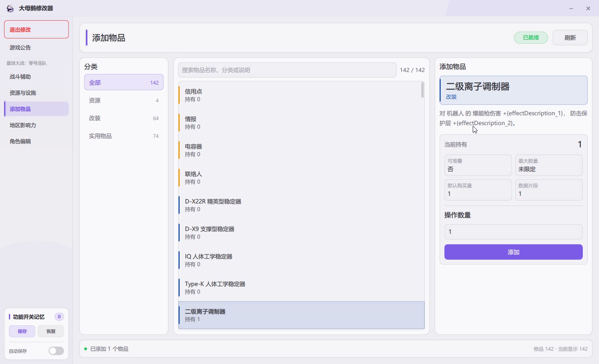Image resolution: width=599 pixels, height=364 pixels.
Task: Select the 全部 category with 142 items
Action: [x=124, y=83]
